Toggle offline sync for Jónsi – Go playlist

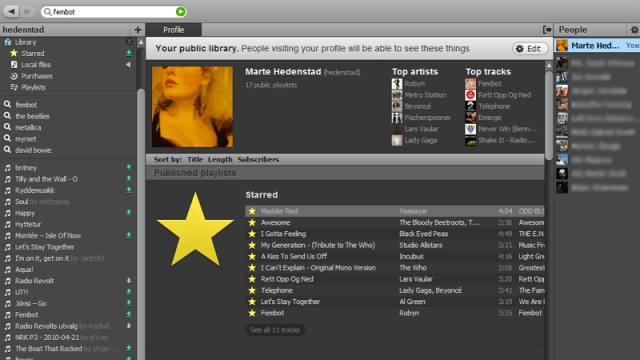click(129, 303)
